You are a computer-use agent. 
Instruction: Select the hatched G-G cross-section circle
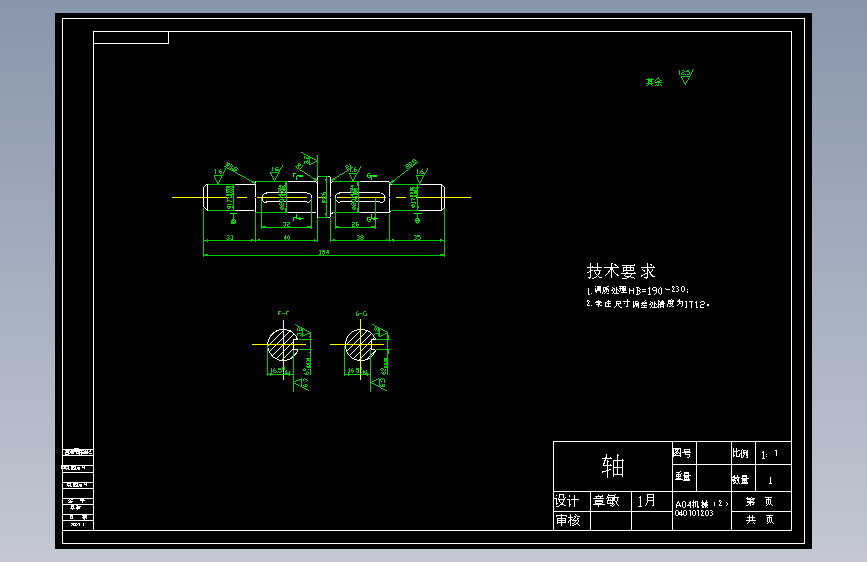pos(361,345)
